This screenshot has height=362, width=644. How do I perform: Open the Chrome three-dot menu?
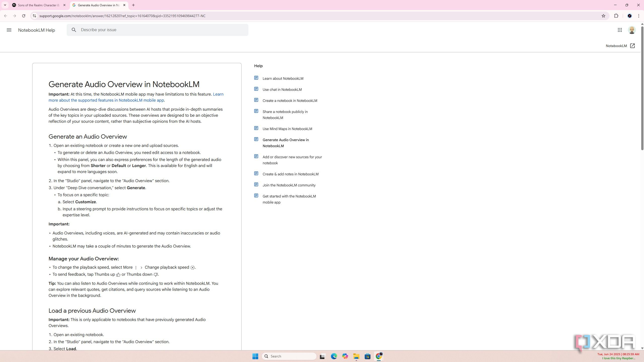point(639,16)
